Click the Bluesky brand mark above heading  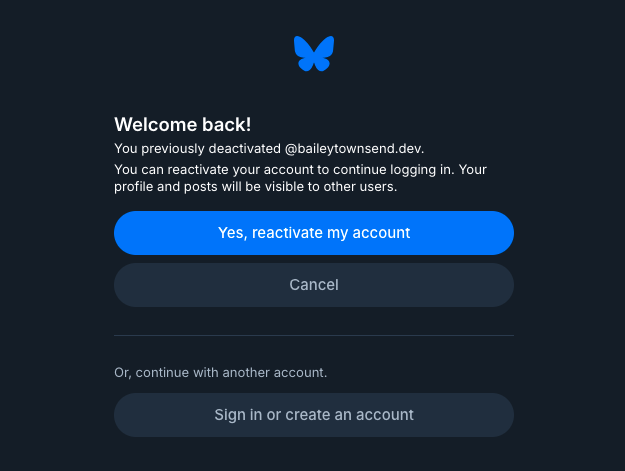313,53
